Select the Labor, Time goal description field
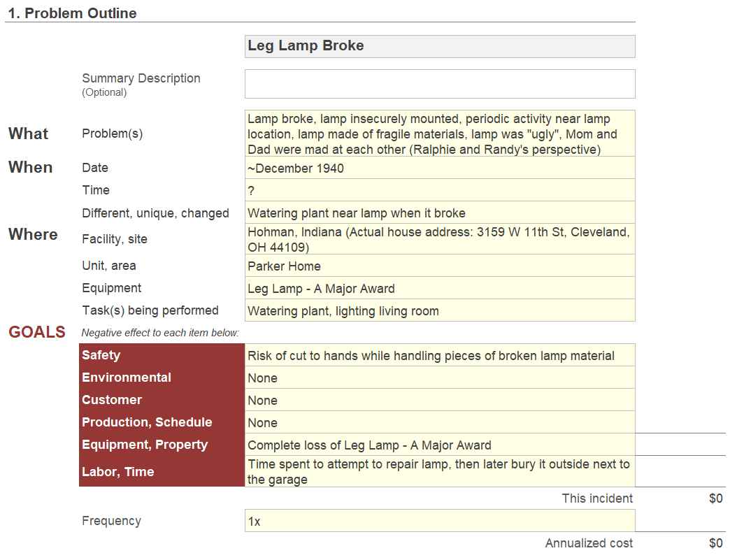The image size is (737, 560). (x=440, y=471)
